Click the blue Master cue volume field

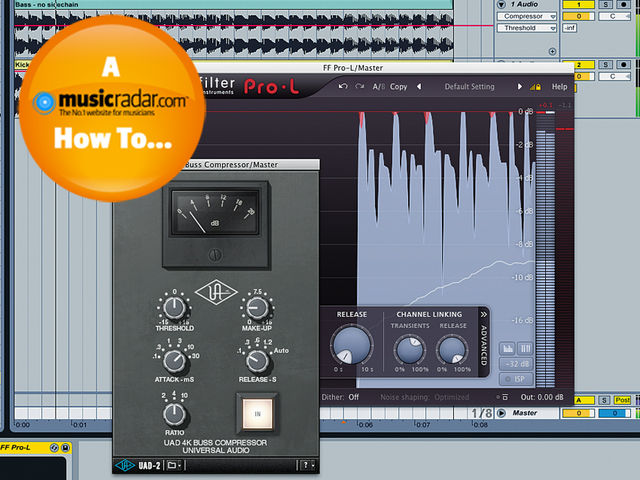[x=615, y=413]
